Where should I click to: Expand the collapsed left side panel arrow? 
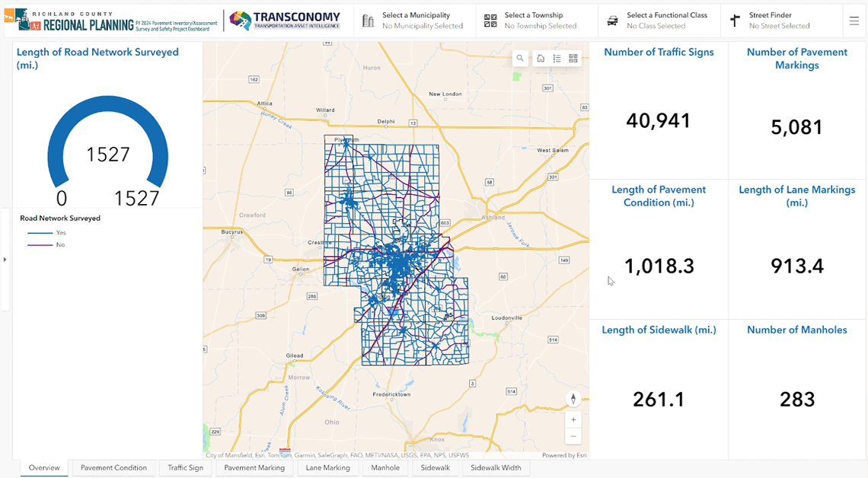[x=5, y=260]
